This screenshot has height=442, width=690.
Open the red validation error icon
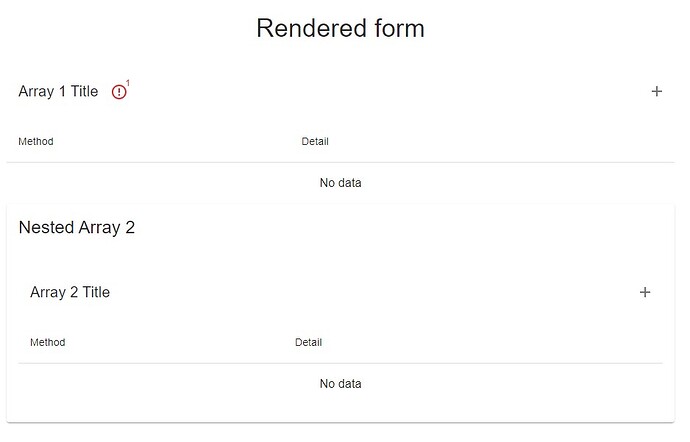[x=119, y=92]
